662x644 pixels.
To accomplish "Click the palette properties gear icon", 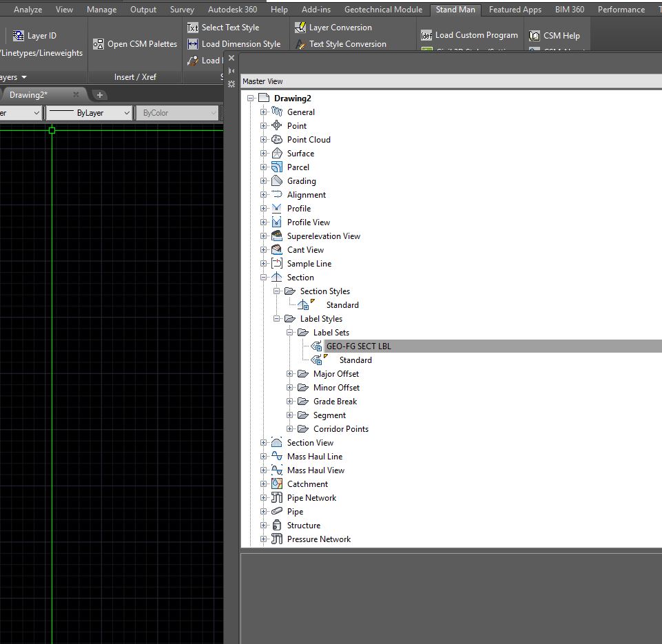I will [x=231, y=84].
